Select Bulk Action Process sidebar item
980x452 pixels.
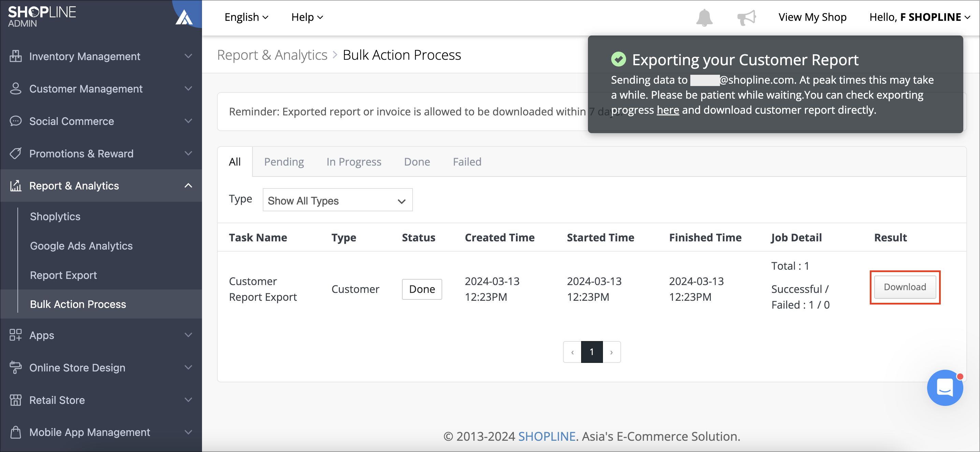(101, 304)
